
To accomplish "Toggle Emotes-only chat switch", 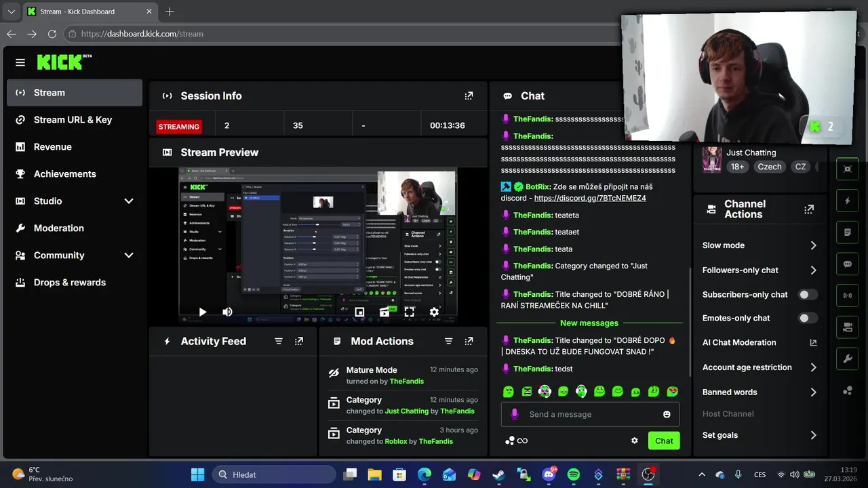I will tap(808, 318).
